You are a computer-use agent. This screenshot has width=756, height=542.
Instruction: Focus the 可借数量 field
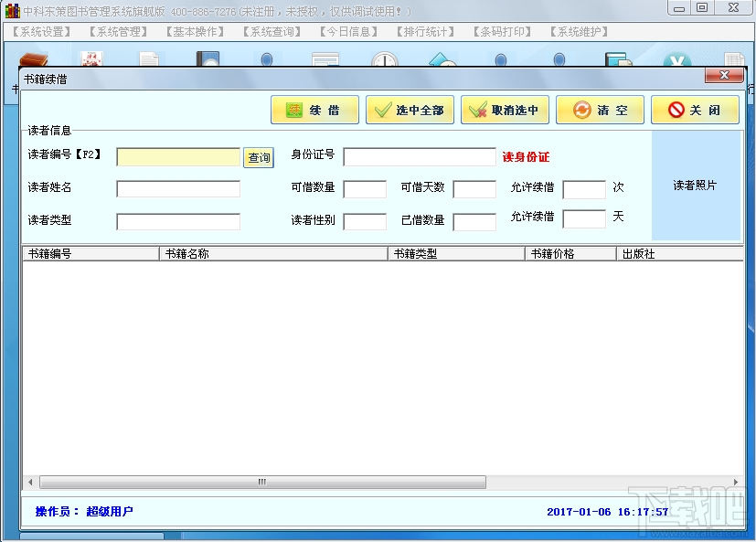365,188
